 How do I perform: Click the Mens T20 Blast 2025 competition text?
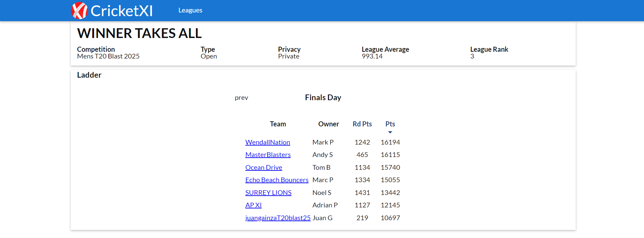pyautogui.click(x=108, y=56)
